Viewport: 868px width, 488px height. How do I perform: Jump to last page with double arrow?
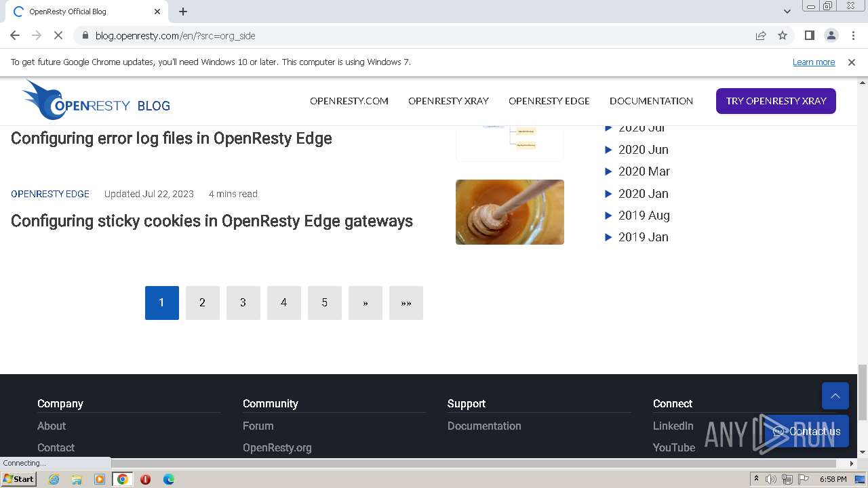pos(406,303)
